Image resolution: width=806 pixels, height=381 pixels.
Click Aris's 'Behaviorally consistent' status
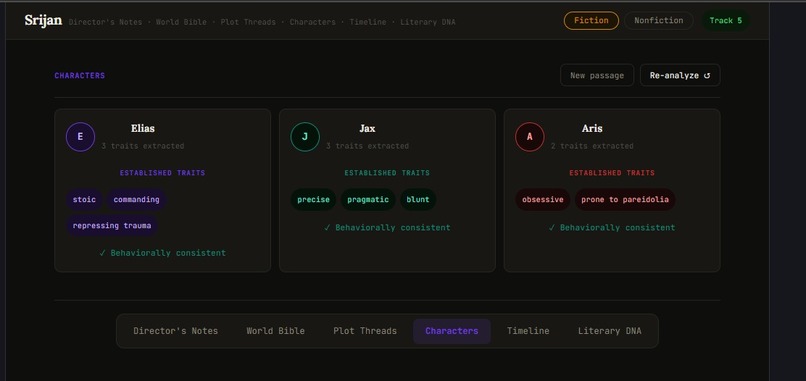(612, 227)
